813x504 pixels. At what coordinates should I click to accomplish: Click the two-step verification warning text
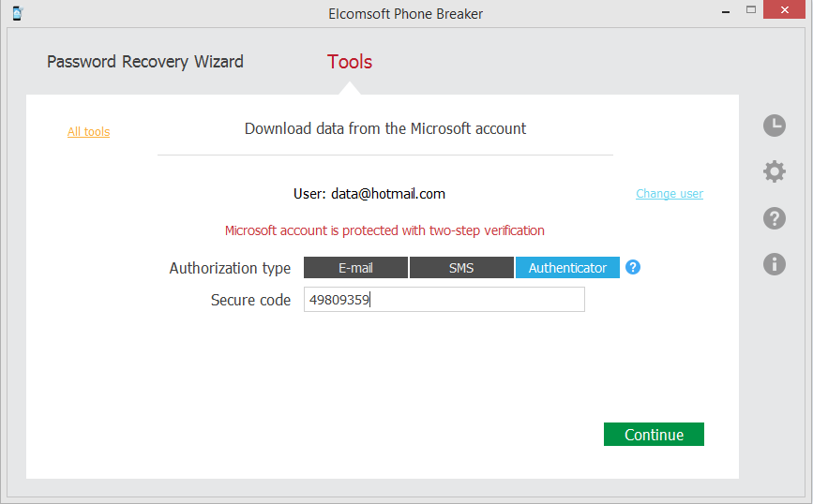pos(384,230)
